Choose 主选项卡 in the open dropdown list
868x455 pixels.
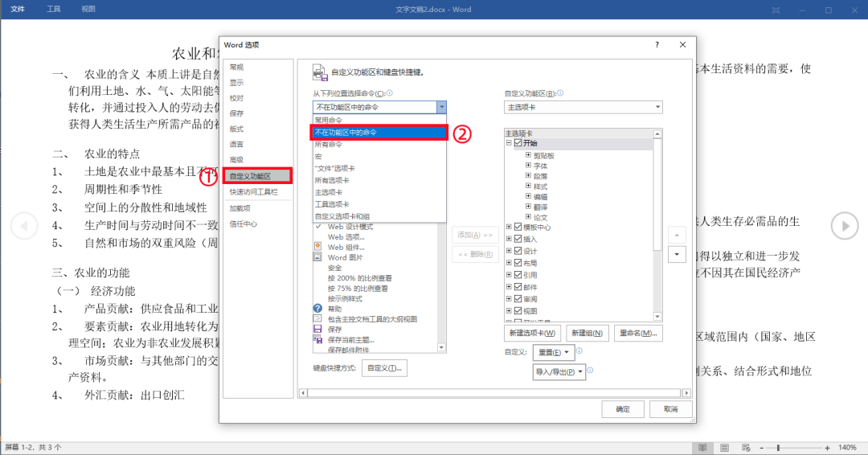[379, 192]
